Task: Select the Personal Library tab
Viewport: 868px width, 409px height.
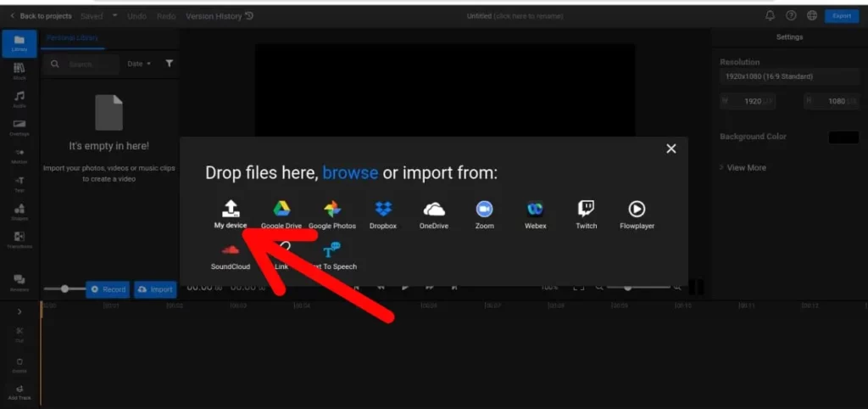Action: (x=72, y=38)
